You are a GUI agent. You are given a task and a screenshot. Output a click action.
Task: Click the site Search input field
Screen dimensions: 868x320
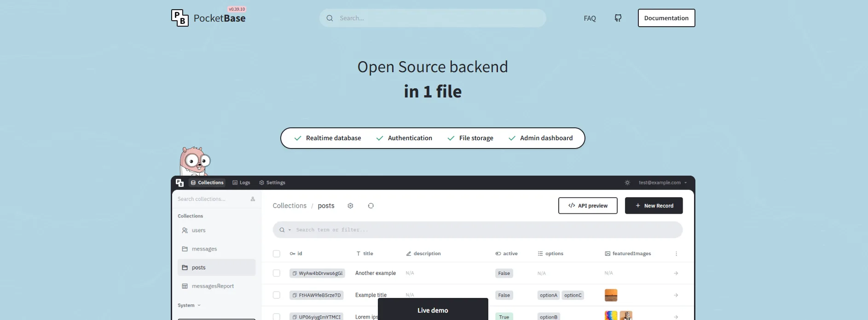coord(433,18)
